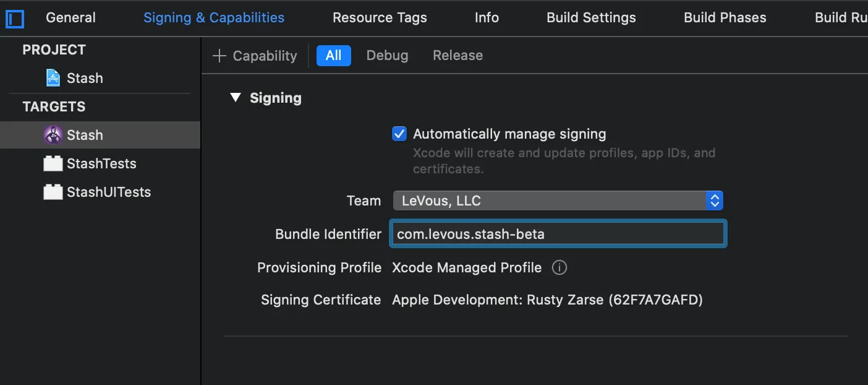Select the StashTests target row

pyautogui.click(x=101, y=163)
